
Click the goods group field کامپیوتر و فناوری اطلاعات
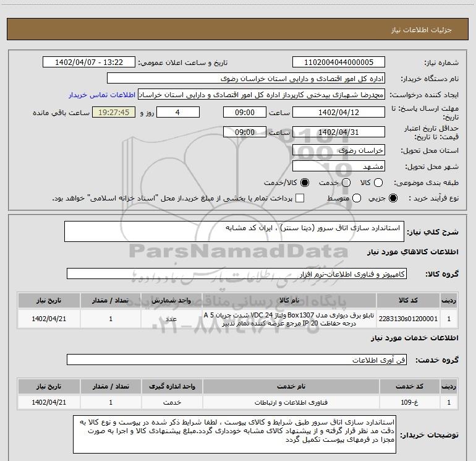coord(237,274)
